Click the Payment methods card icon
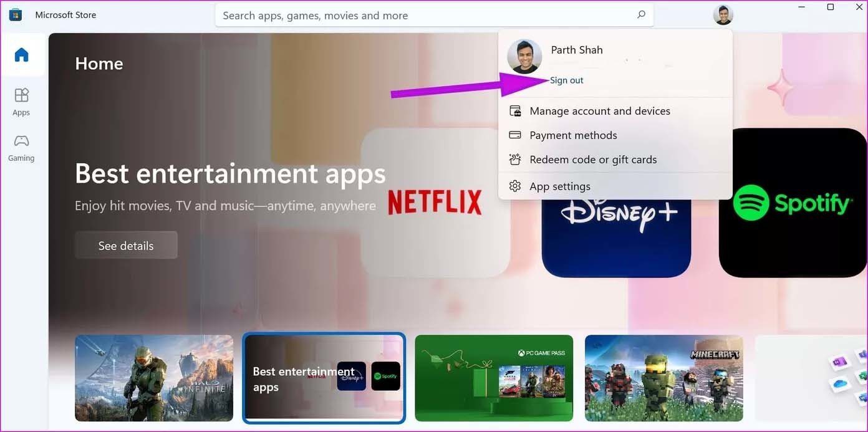The height and width of the screenshot is (432, 868). click(515, 135)
